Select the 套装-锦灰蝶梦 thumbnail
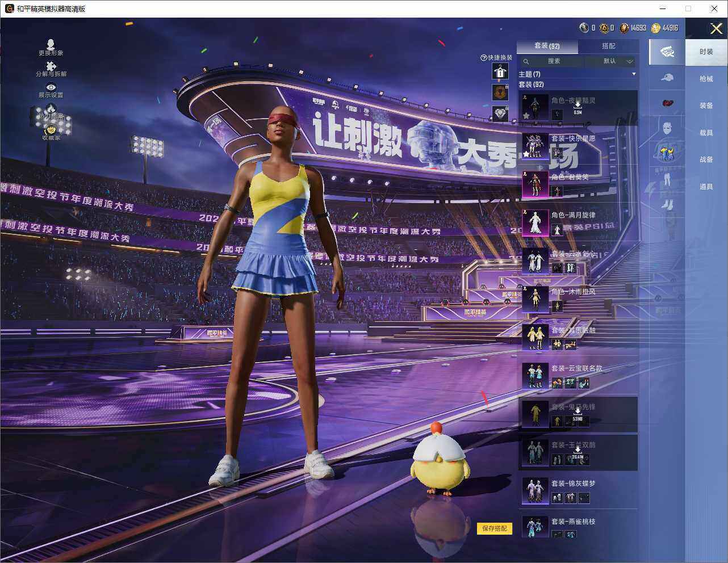 click(535, 491)
